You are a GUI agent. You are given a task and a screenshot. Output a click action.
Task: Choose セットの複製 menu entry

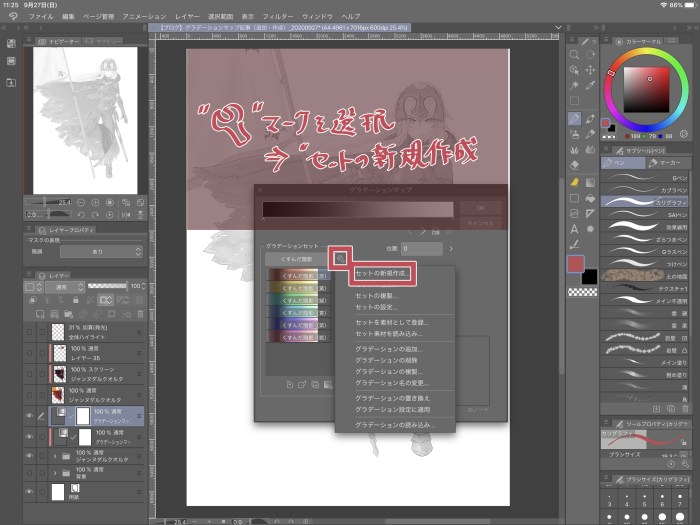coord(376,296)
